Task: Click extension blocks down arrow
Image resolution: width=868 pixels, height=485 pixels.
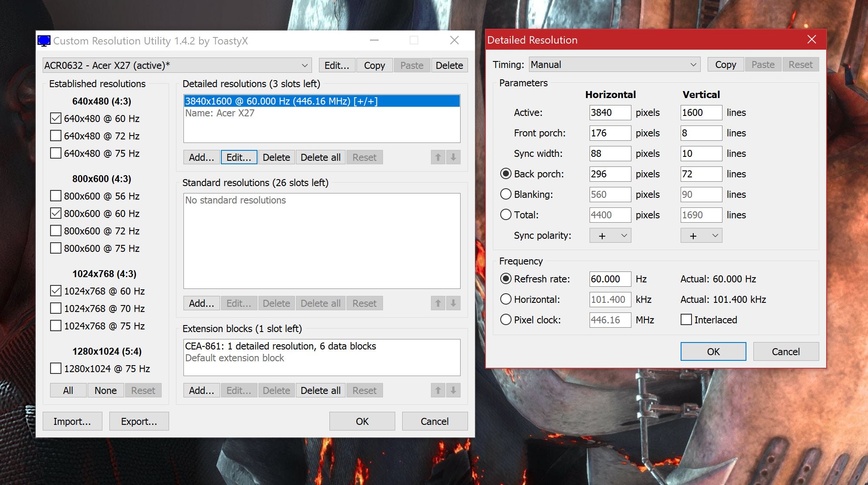Action: point(453,390)
